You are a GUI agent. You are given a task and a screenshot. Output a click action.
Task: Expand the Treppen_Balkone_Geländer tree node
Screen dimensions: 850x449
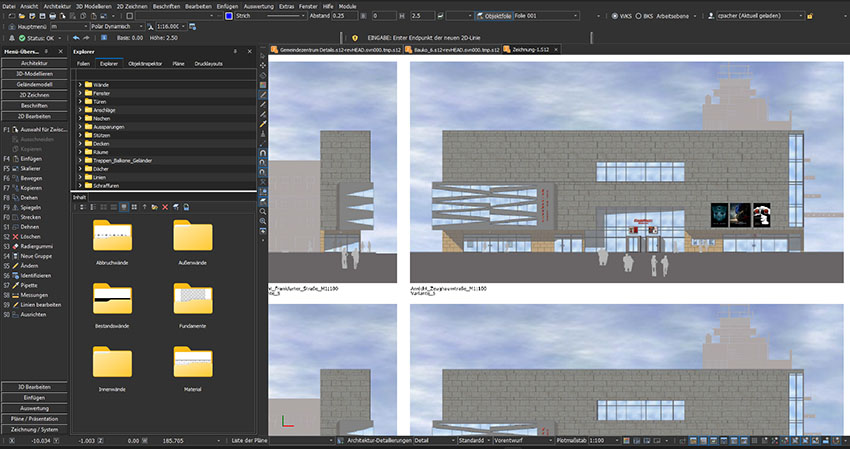pos(80,160)
